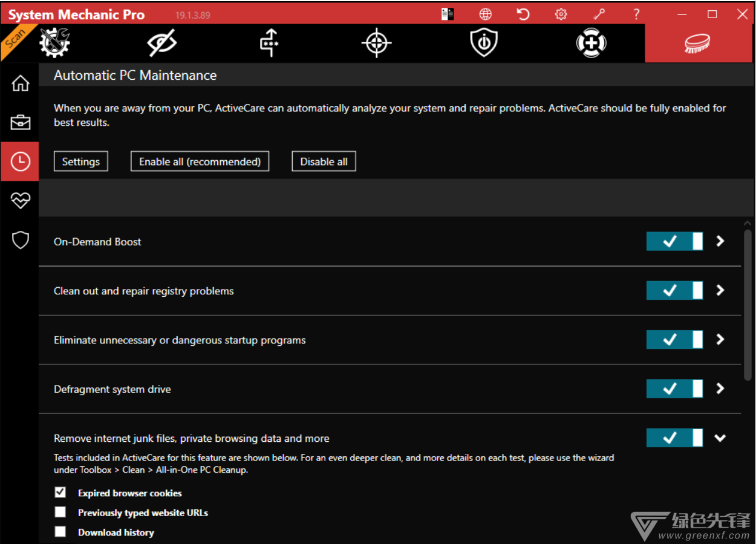Image resolution: width=756 pixels, height=544 pixels.
Task: Expand On-Demand Boost details arrow
Action: [720, 241]
